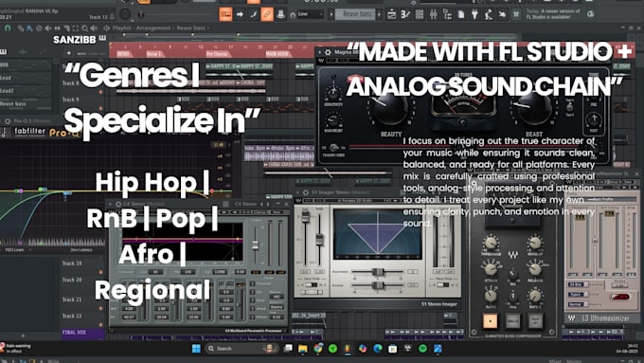Screen dimensions: 644x363
Task: Toggle mute dot on Track 9
Action: (x=100, y=109)
